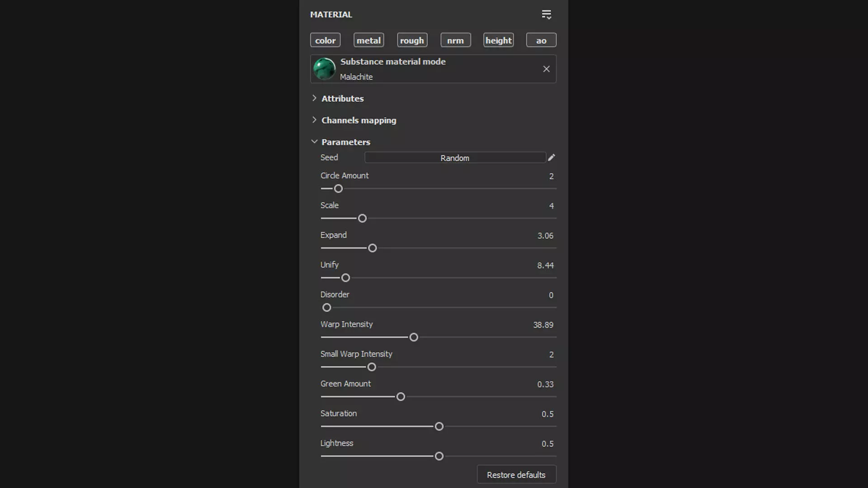This screenshot has height=488, width=868.
Task: Click the Expand value field 3.06
Action: tap(545, 235)
